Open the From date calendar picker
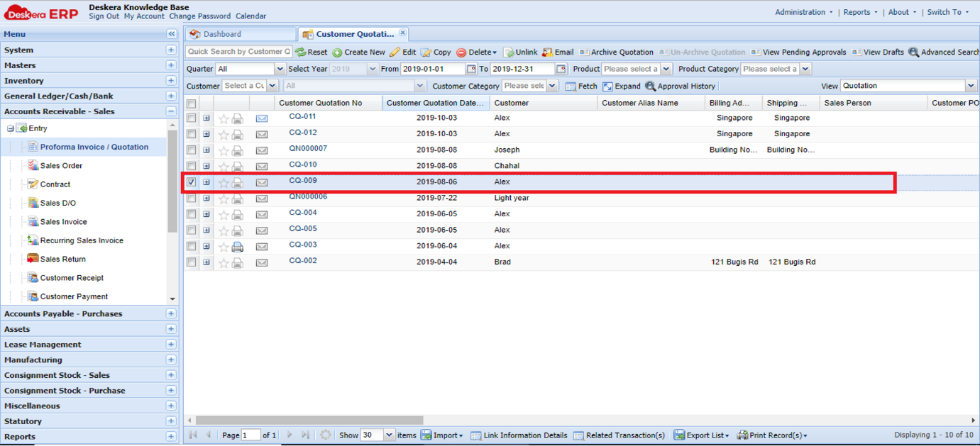This screenshot has height=446, width=980. coord(471,69)
